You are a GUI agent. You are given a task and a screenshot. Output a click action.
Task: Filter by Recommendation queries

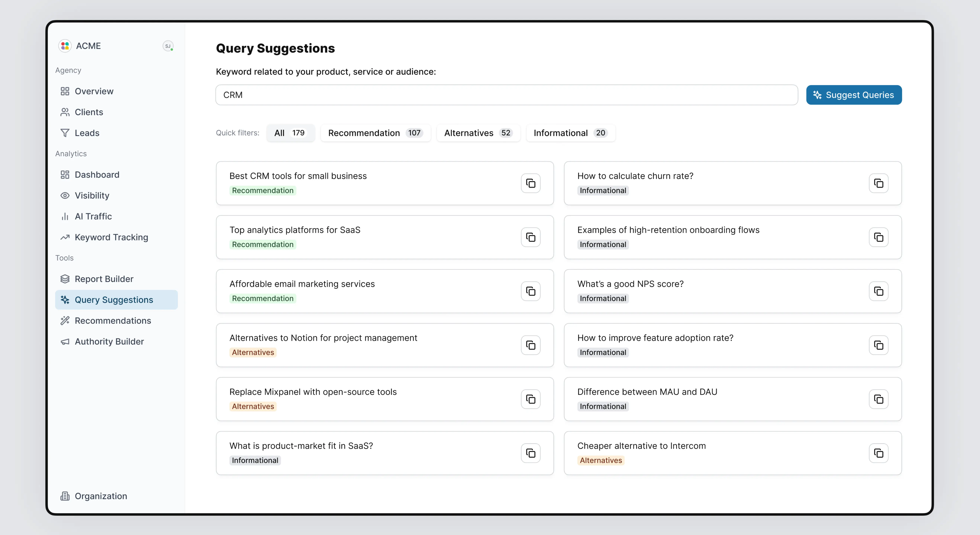click(375, 133)
